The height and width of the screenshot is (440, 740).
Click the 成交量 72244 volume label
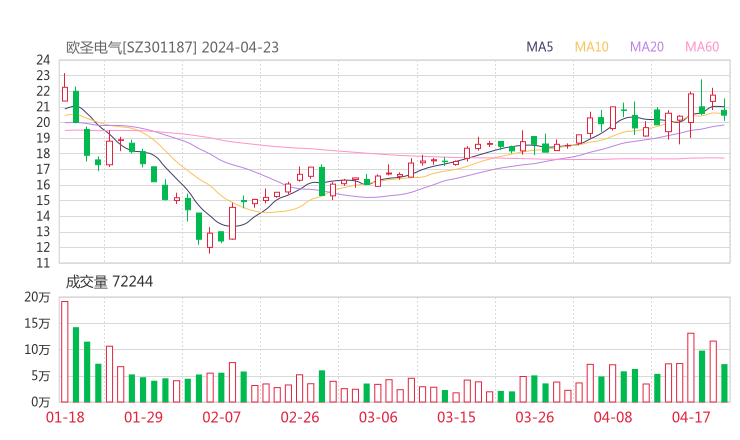[109, 281]
